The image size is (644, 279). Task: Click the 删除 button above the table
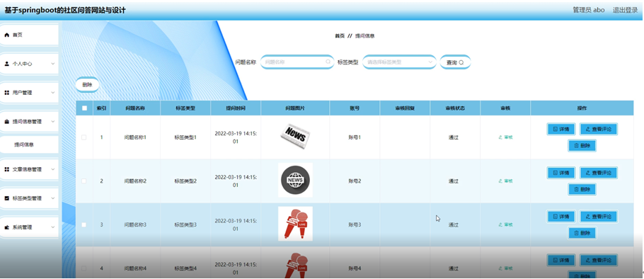click(87, 85)
